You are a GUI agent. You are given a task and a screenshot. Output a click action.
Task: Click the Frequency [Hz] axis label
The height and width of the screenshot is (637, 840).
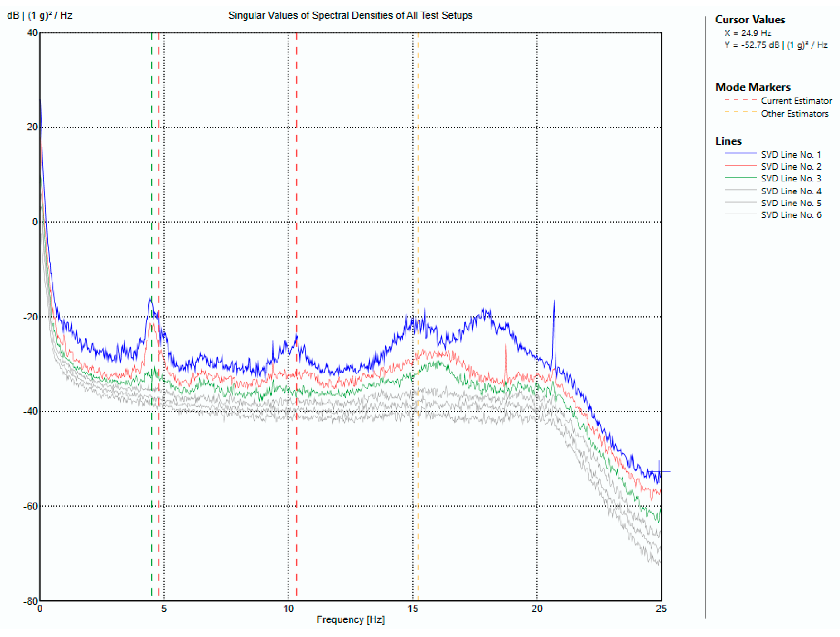[x=350, y=619]
